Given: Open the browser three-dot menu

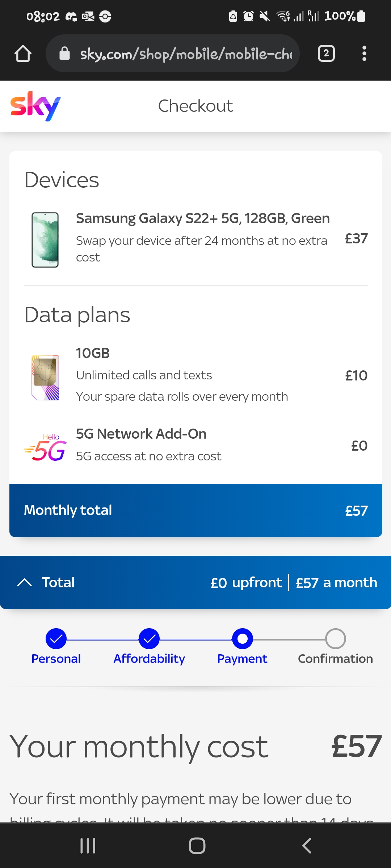Looking at the screenshot, I should click(364, 54).
